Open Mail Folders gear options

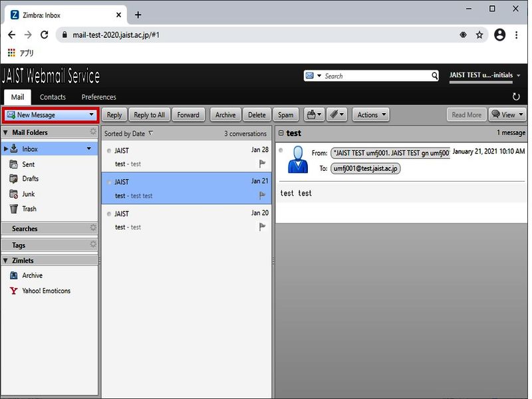tap(93, 132)
